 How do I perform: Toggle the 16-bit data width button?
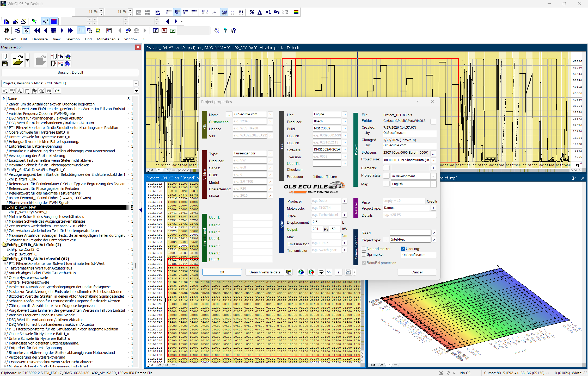[177, 12]
